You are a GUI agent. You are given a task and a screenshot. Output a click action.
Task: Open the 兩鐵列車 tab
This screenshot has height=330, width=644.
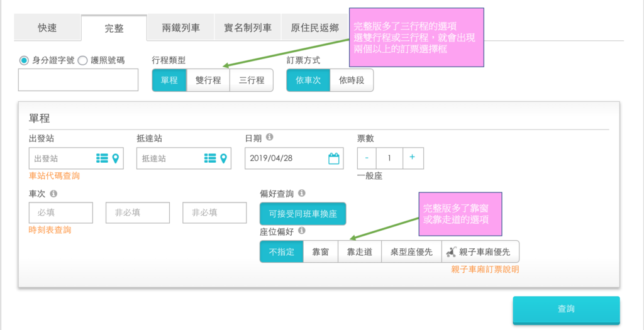tap(180, 28)
